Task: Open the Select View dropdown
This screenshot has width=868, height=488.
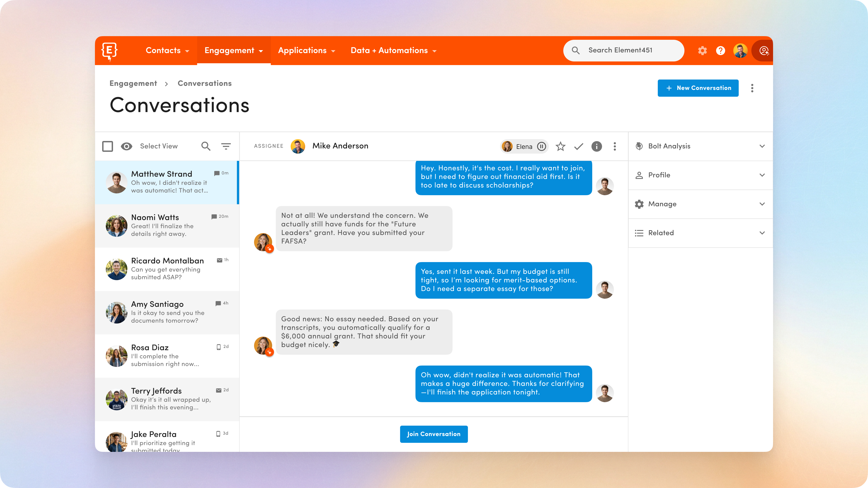Action: coord(159,146)
